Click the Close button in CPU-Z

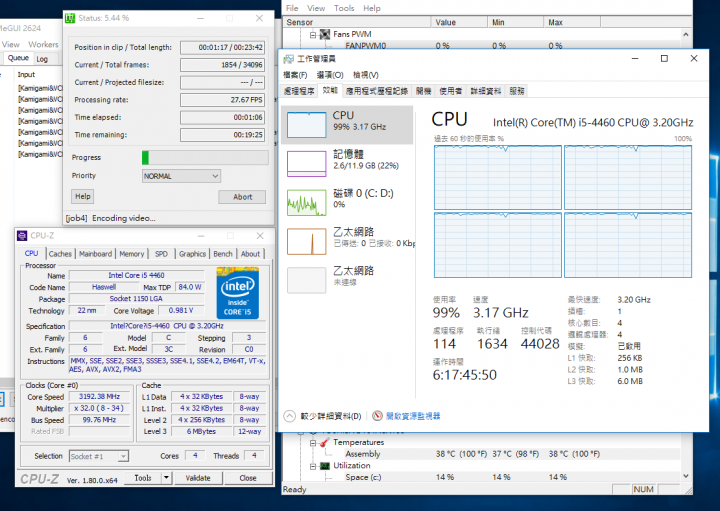tap(248, 478)
